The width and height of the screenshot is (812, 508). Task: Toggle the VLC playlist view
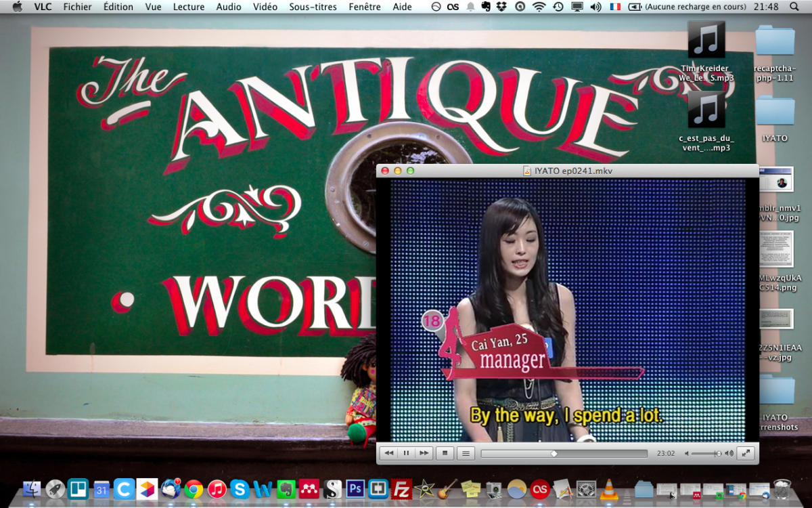click(465, 453)
